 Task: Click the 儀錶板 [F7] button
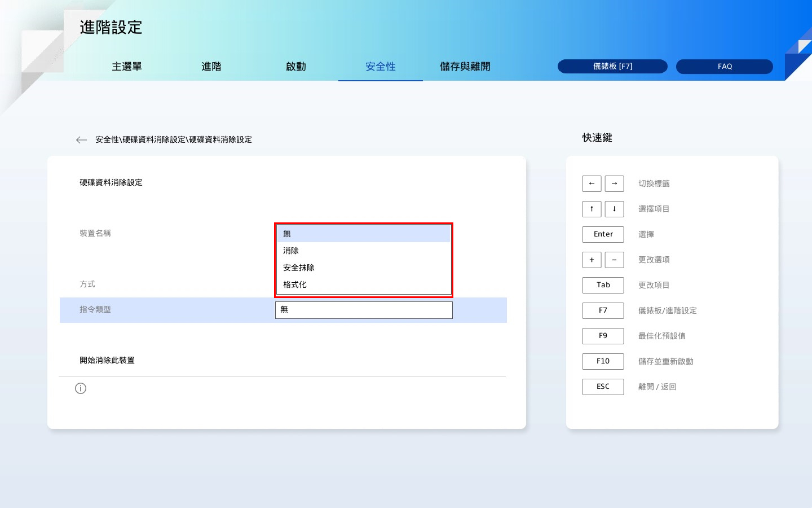coord(612,67)
